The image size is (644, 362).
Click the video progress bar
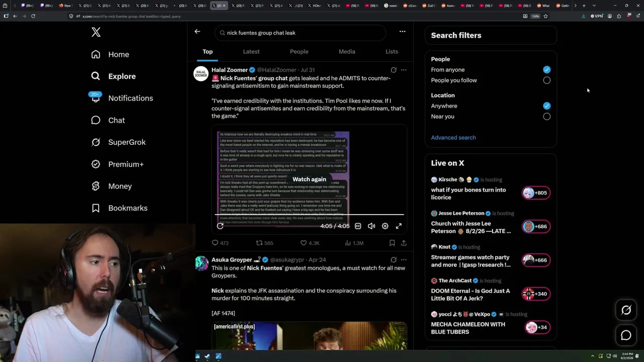[309, 215]
